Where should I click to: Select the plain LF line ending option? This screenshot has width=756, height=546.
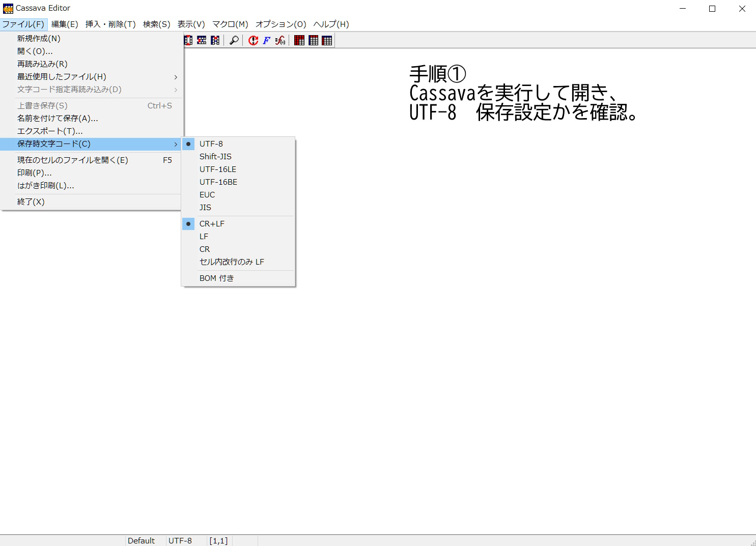(238, 237)
